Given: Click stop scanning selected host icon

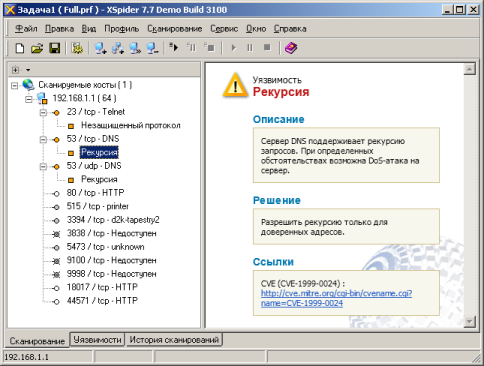Looking at the screenshot, I should pos(210,47).
